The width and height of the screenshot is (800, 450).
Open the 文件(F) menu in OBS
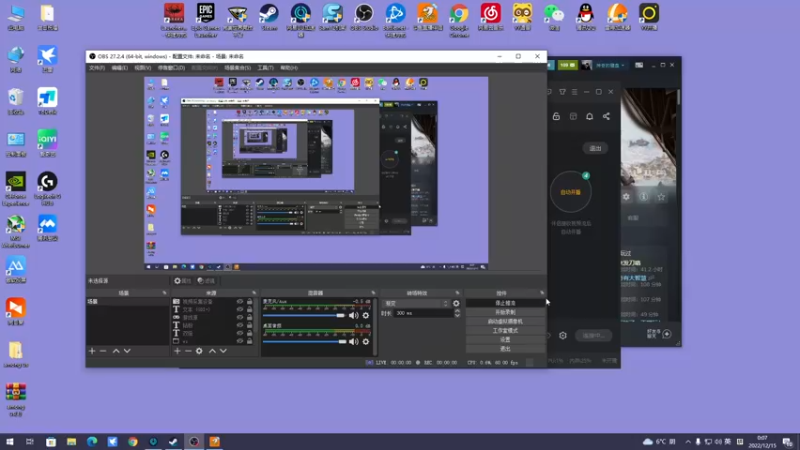97,68
